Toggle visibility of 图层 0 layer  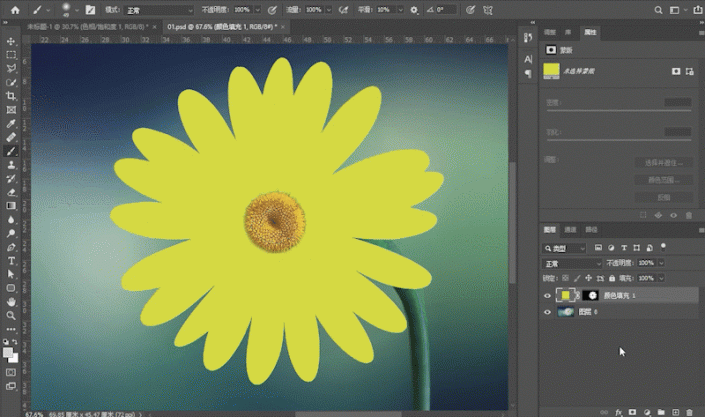pos(547,313)
